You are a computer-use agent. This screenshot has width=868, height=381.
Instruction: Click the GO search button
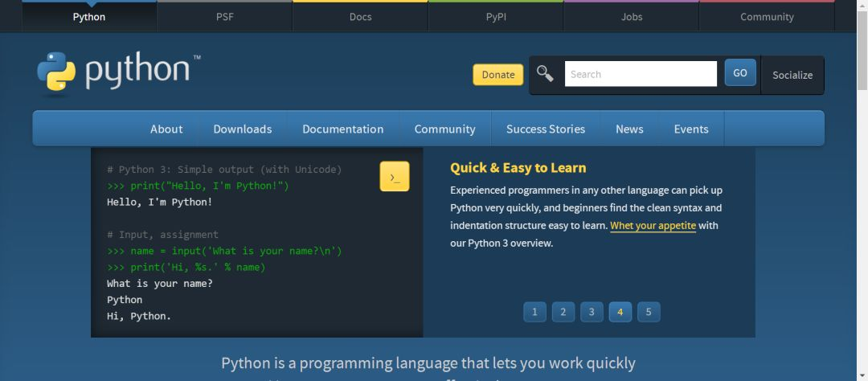point(740,72)
